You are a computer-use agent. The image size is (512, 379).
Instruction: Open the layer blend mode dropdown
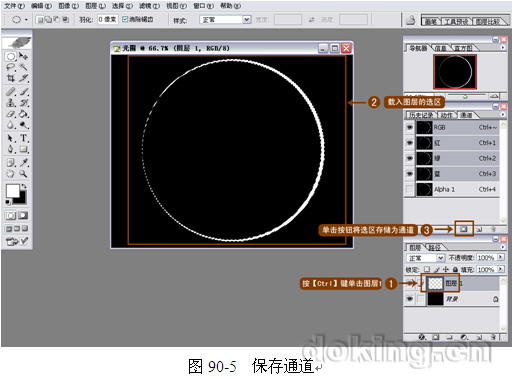(x=426, y=258)
